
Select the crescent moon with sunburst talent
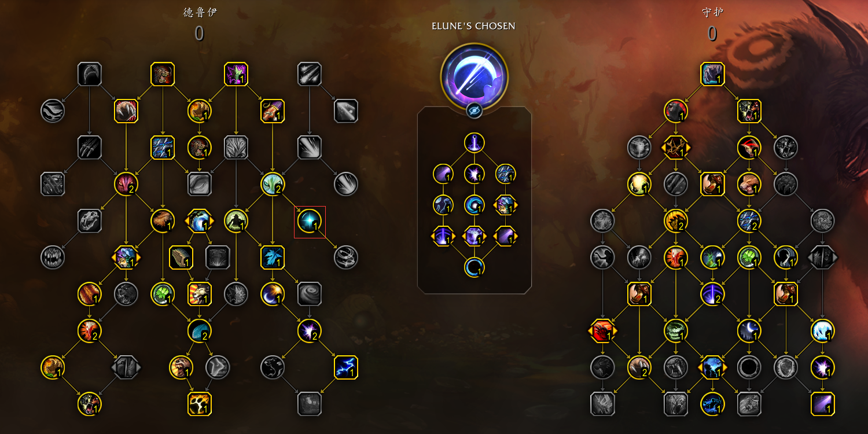pos(273,294)
